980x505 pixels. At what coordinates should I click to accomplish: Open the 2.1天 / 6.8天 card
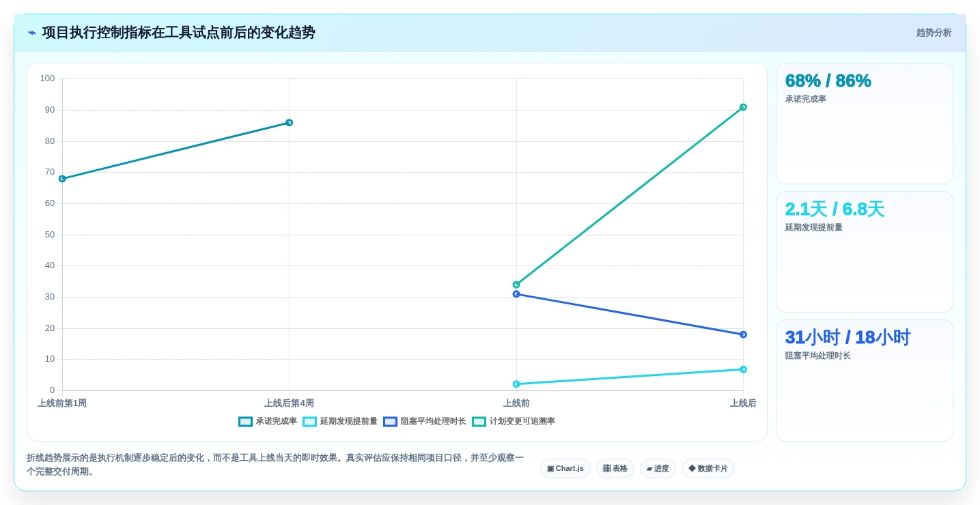point(865,252)
